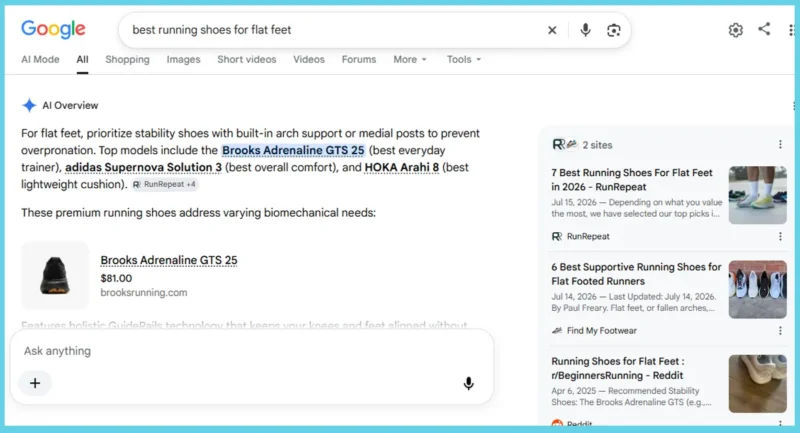800x433 pixels.
Task: Open three-dot menu beside 2 sites
Action: (x=780, y=145)
